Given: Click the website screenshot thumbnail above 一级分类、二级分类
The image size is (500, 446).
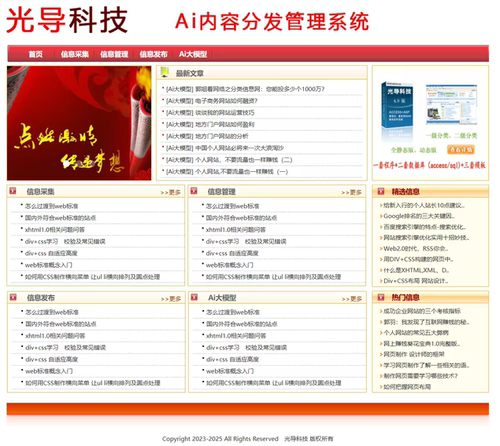Looking at the screenshot, I should (x=451, y=105).
